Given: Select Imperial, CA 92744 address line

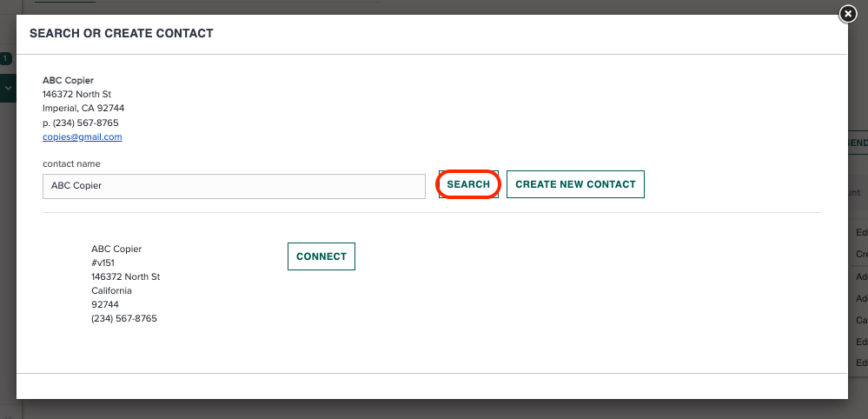Looking at the screenshot, I should [83, 109].
